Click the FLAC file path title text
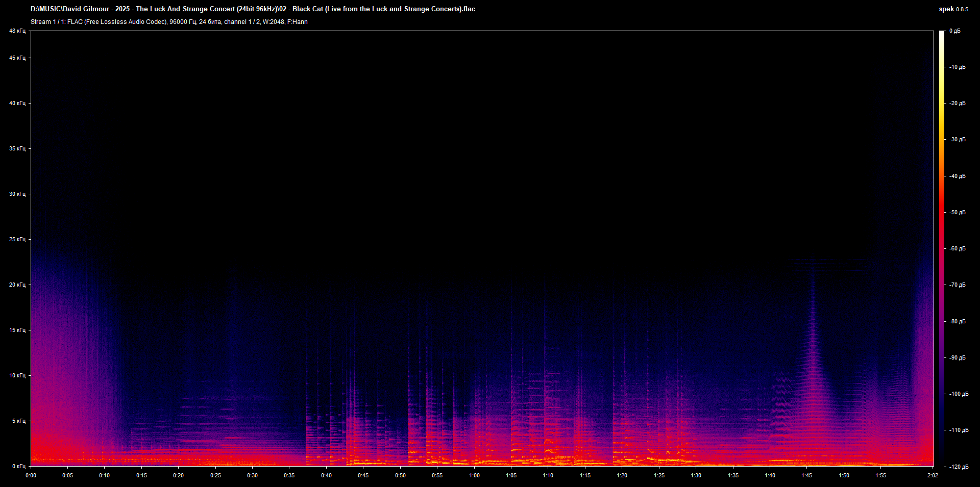Image resolution: width=980 pixels, height=487 pixels. 253,9
